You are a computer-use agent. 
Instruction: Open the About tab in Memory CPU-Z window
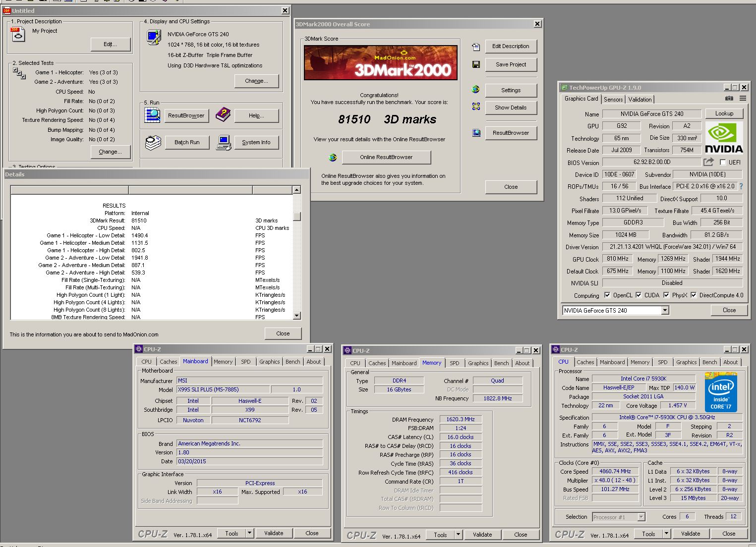click(523, 363)
